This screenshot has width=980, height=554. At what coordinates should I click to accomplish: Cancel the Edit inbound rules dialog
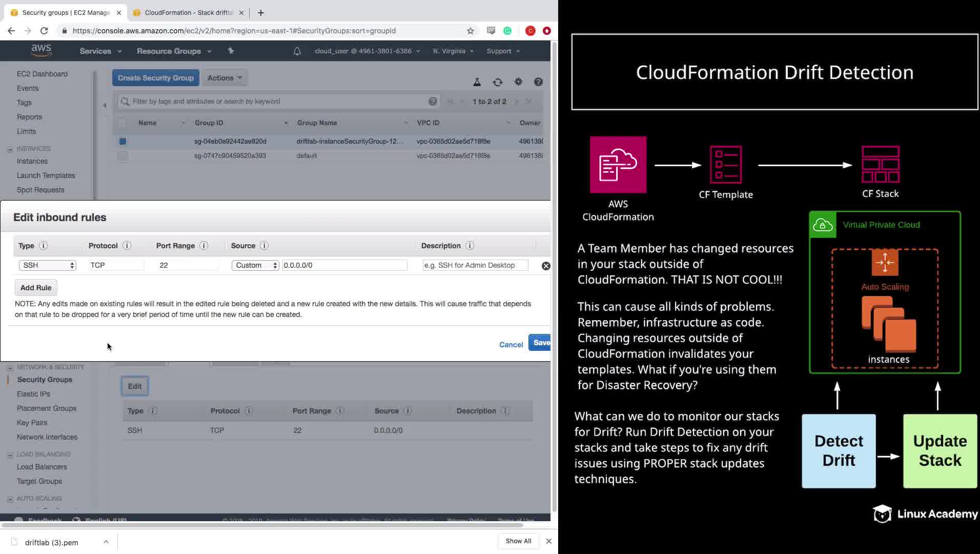click(x=511, y=345)
